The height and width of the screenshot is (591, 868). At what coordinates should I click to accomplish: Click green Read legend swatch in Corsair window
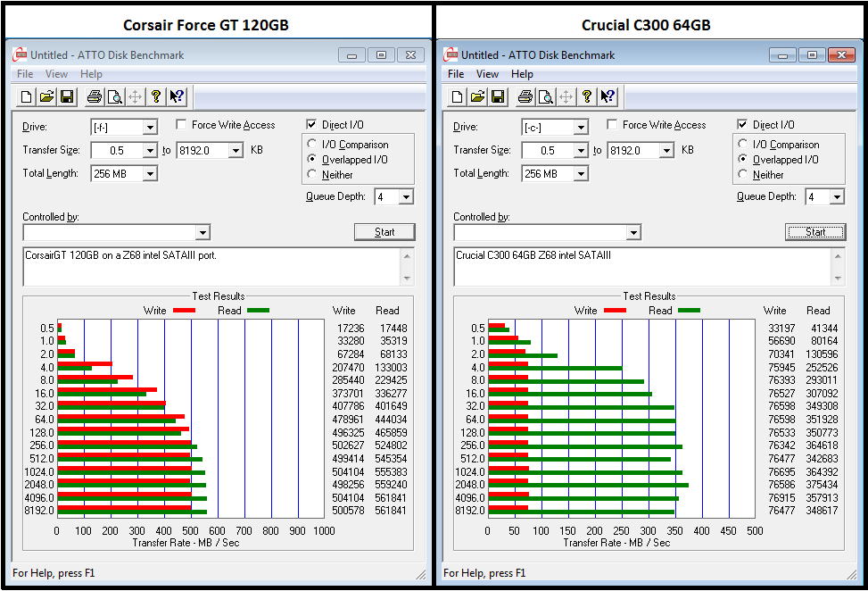258,310
